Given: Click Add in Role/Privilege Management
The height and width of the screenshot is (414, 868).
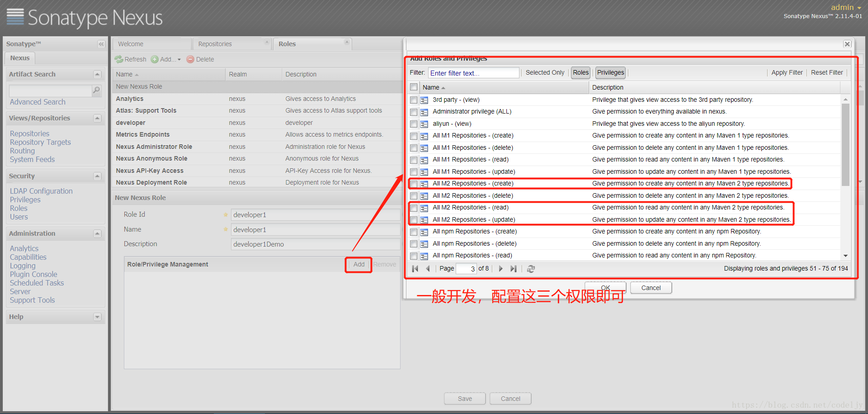Looking at the screenshot, I should [x=359, y=264].
